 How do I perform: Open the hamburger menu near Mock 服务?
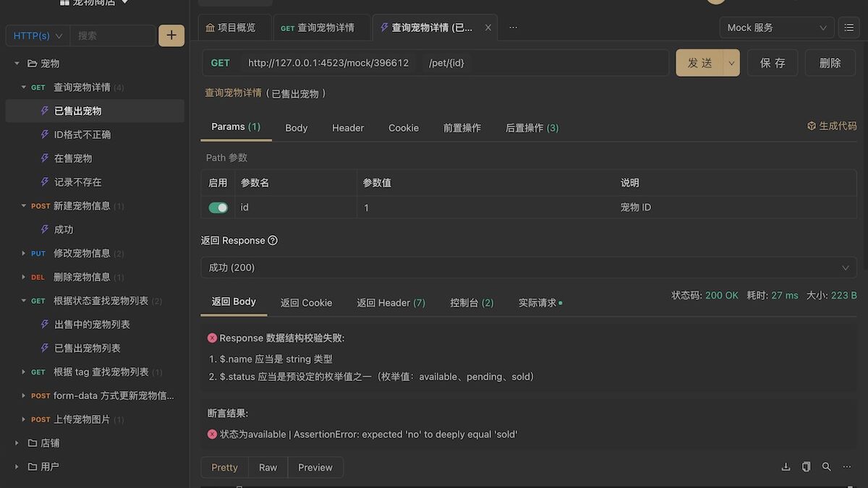click(849, 27)
